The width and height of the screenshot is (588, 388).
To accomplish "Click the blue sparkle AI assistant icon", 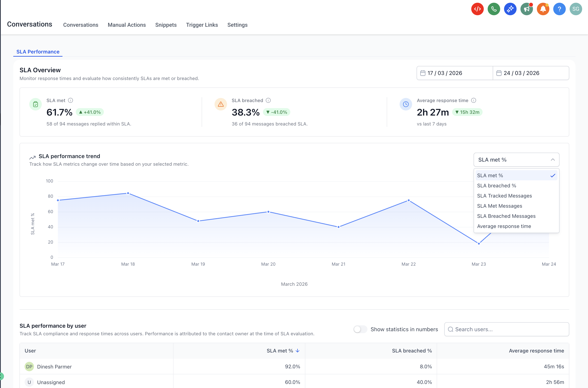I will click(x=510, y=9).
